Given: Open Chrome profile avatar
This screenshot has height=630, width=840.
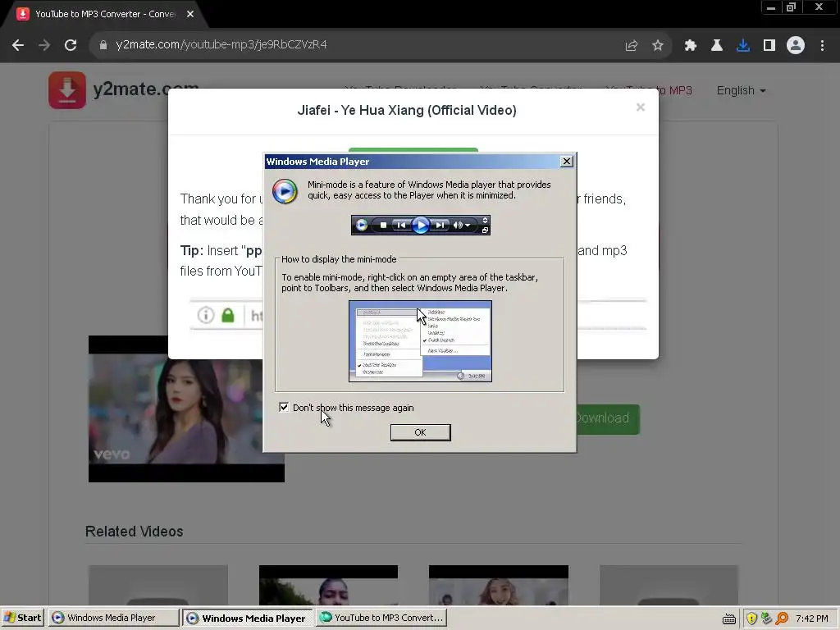Looking at the screenshot, I should 796,46.
